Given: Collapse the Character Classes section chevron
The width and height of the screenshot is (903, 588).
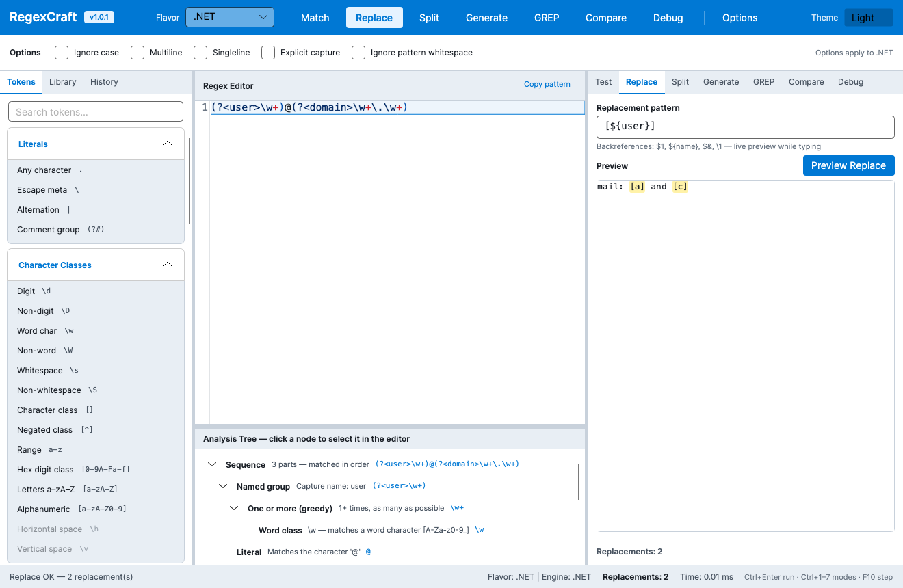Looking at the screenshot, I should coord(168,265).
